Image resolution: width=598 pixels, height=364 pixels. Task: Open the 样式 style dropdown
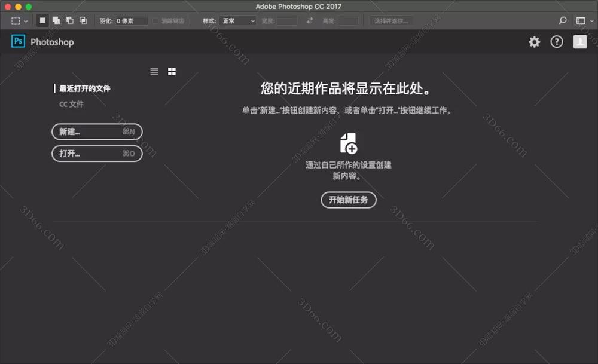click(x=237, y=20)
